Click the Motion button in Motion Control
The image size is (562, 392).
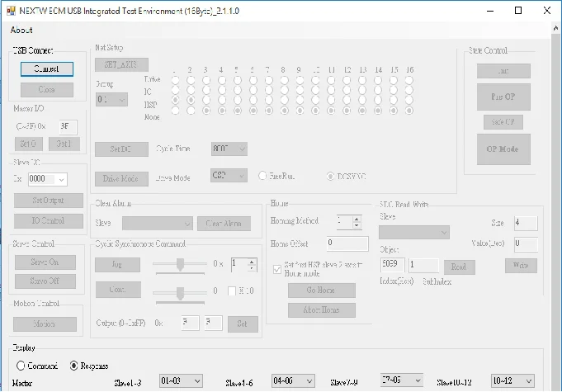(x=45, y=324)
